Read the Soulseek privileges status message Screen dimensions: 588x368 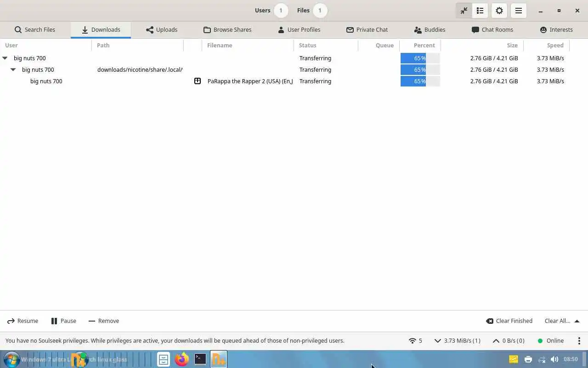click(x=175, y=341)
